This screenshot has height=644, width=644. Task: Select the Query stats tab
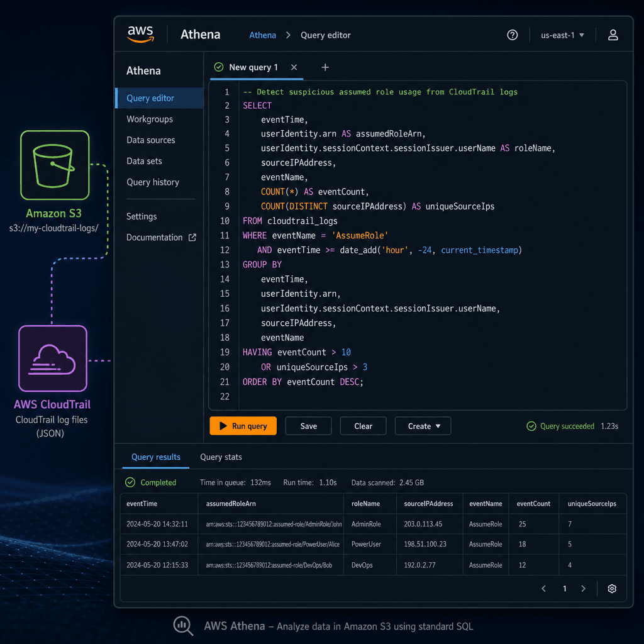[221, 457]
